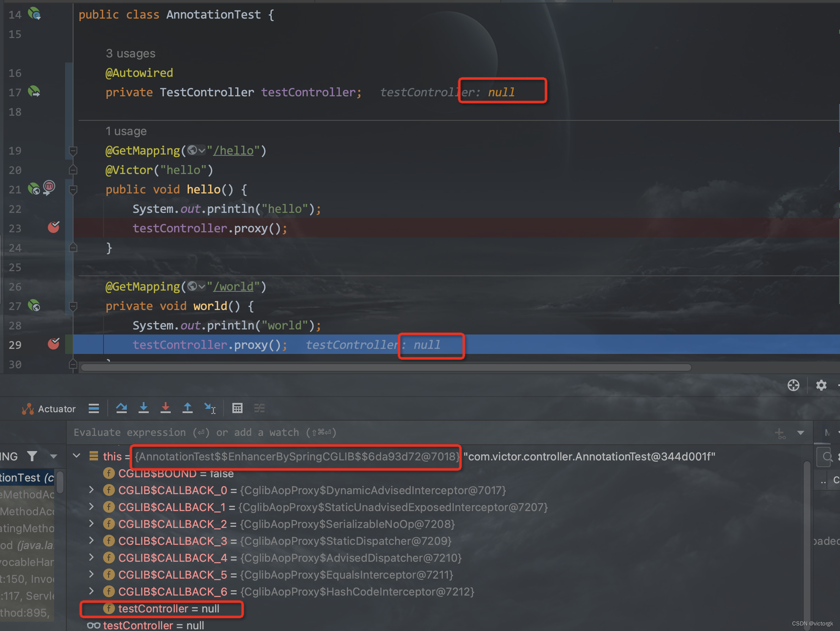The width and height of the screenshot is (840, 631).
Task: Click the red Force Step Into icon
Action: pyautogui.click(x=166, y=408)
